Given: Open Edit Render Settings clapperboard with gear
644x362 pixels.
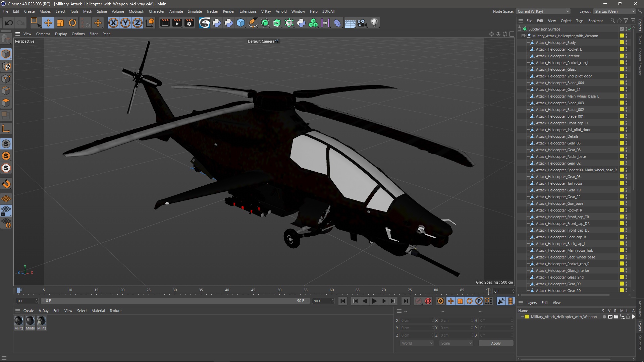Looking at the screenshot, I should [x=190, y=23].
